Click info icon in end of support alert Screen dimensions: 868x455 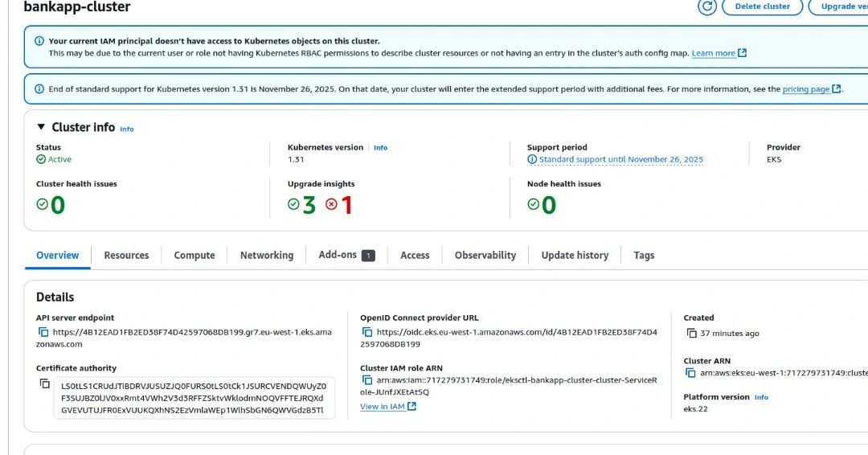pyautogui.click(x=39, y=89)
